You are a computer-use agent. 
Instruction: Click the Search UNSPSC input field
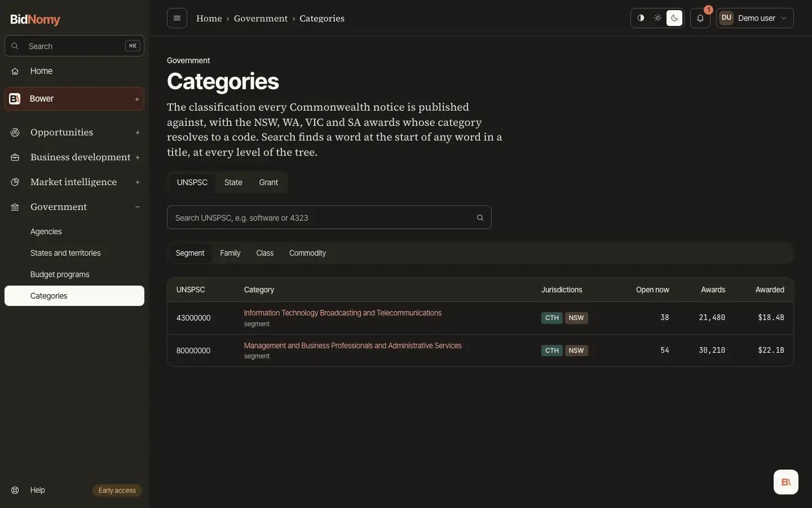click(329, 217)
